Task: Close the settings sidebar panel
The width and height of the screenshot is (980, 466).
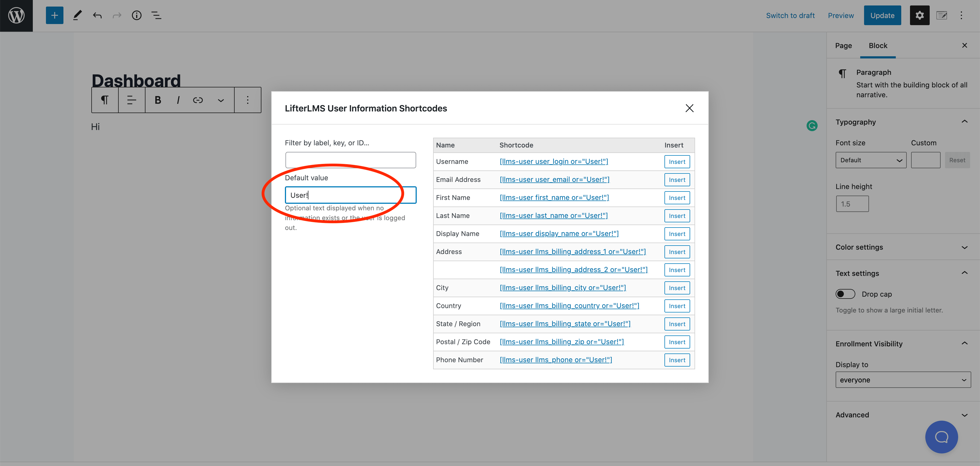Action: click(x=964, y=45)
